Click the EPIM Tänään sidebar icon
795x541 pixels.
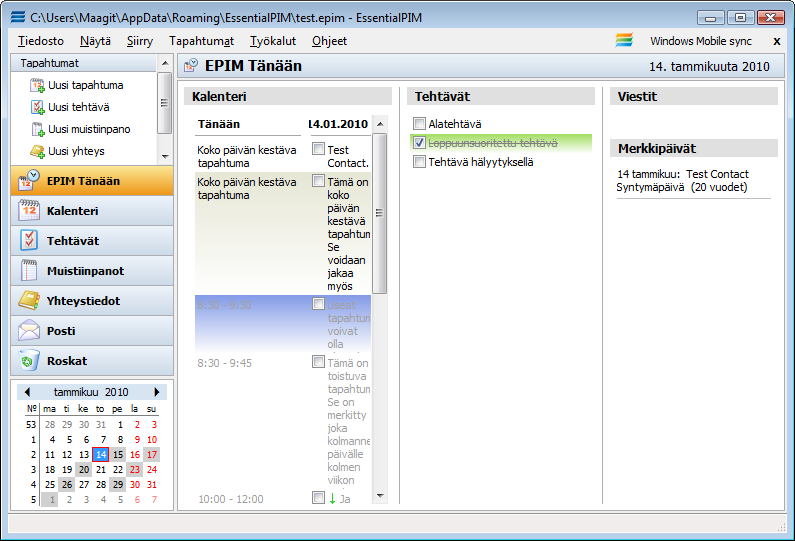(x=29, y=181)
